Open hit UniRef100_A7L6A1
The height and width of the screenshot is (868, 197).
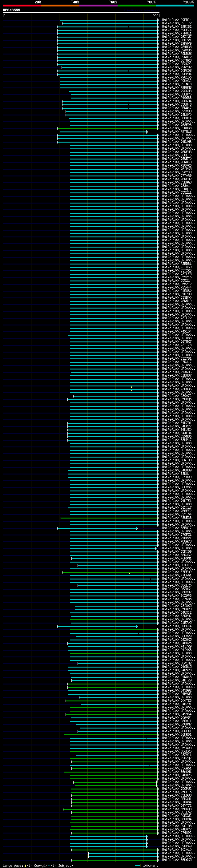click(176, 575)
